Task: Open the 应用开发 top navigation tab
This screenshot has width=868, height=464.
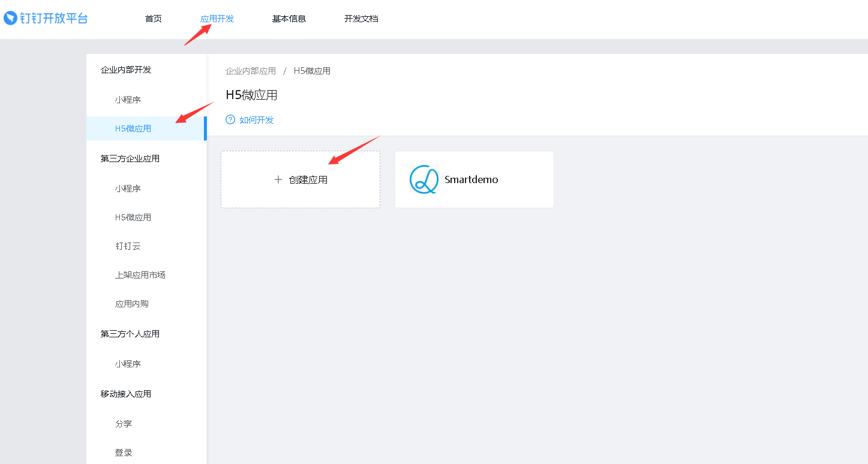Action: (x=217, y=19)
